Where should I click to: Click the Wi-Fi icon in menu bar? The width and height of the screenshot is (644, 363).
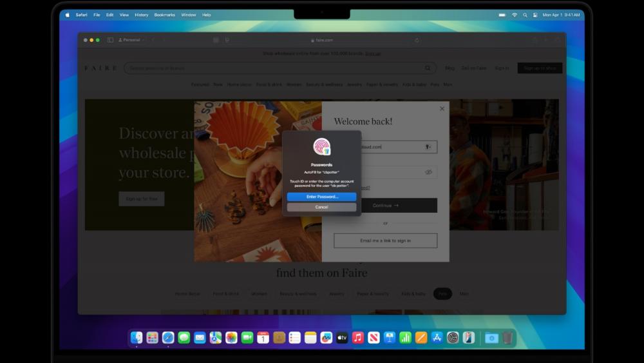pos(514,15)
